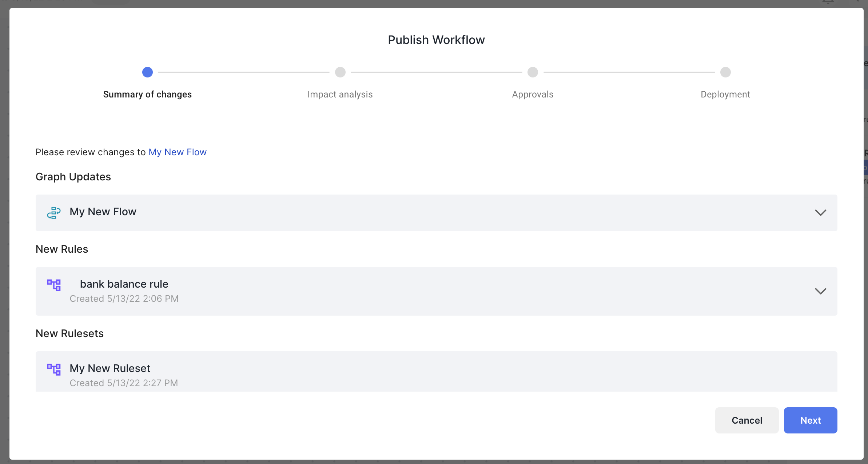Image resolution: width=868 pixels, height=464 pixels.
Task: Expand the bank balance rule details chevron
Action: [x=820, y=291]
